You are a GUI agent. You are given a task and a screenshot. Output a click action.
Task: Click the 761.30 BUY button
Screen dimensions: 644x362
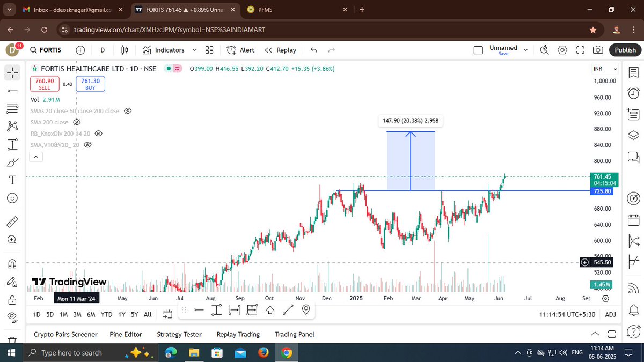[x=91, y=84]
